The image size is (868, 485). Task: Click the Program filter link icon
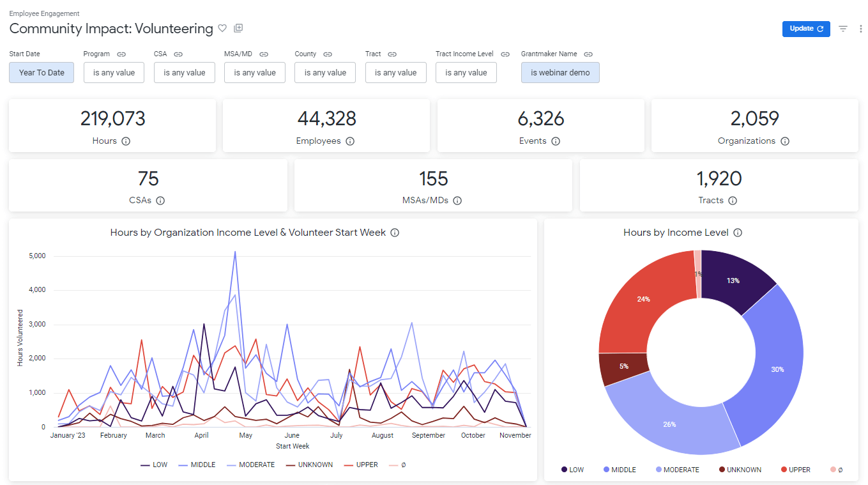tap(121, 54)
